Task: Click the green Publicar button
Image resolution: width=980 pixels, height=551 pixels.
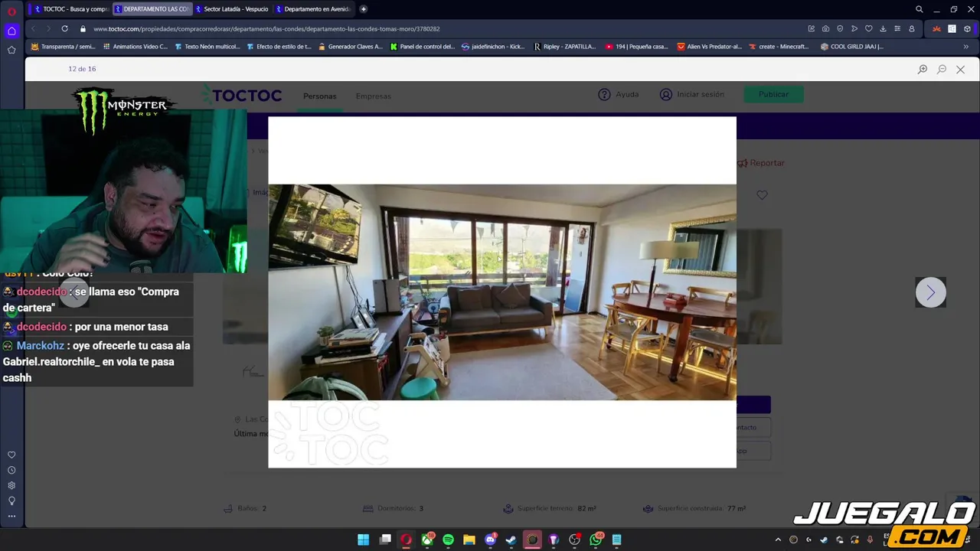Action: pyautogui.click(x=773, y=94)
